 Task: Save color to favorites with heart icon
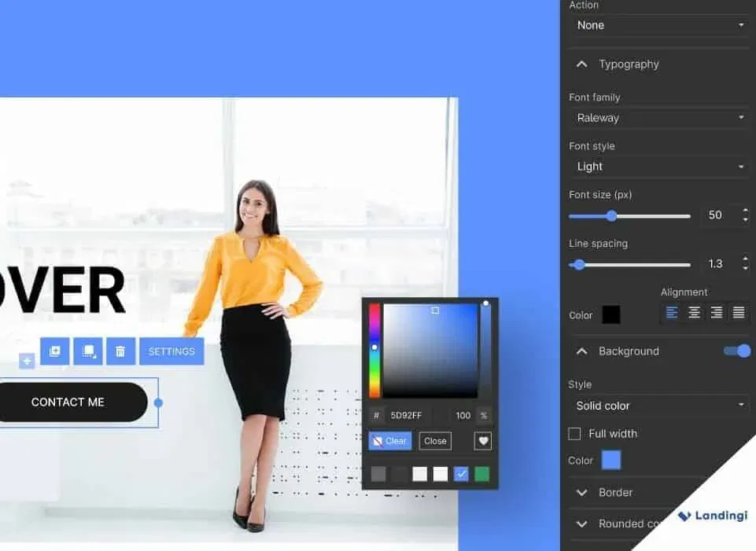[483, 441]
